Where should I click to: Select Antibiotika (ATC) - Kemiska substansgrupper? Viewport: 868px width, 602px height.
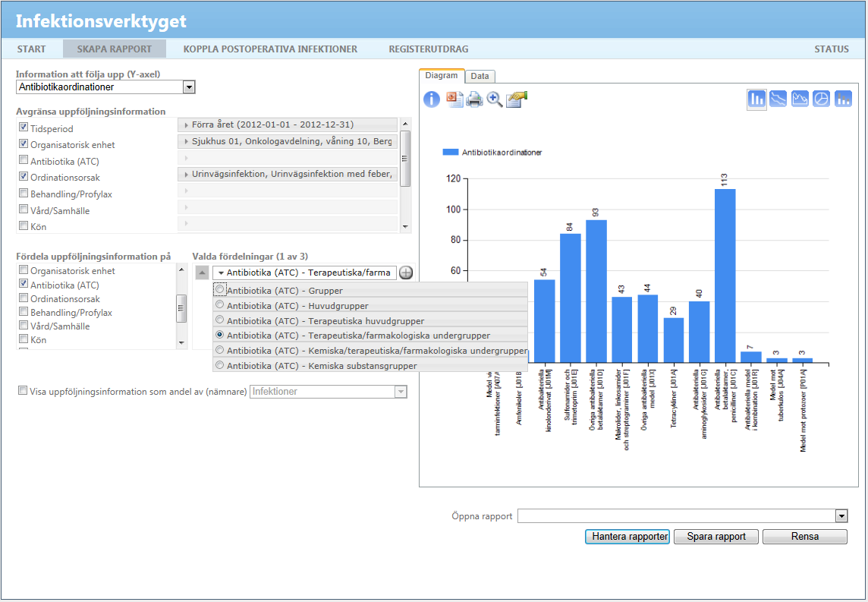[x=220, y=365]
